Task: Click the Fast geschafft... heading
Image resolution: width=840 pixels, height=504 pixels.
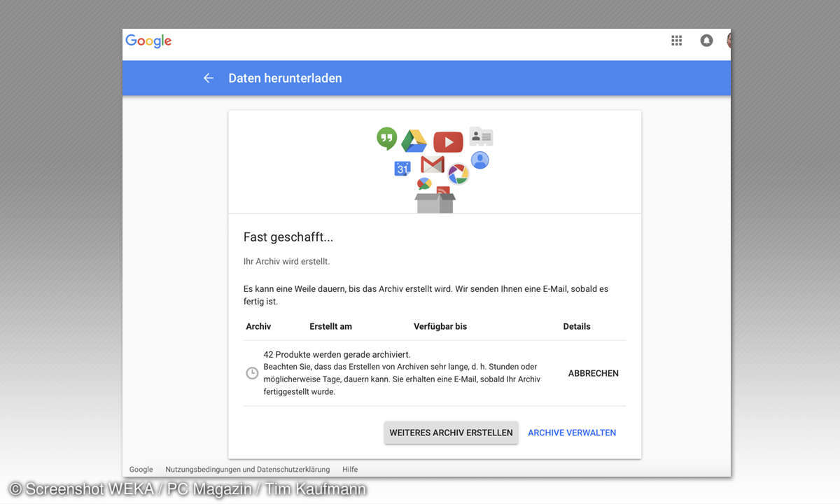Action: click(288, 237)
